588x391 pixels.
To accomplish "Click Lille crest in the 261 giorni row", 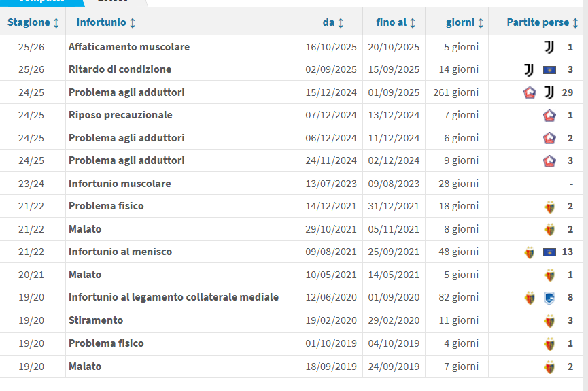I will 530,92.
